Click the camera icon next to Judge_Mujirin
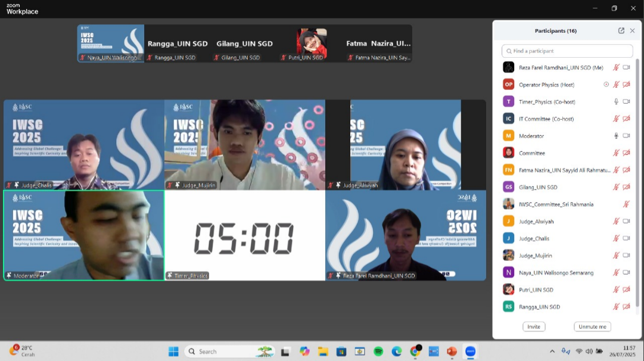 click(x=626, y=256)
